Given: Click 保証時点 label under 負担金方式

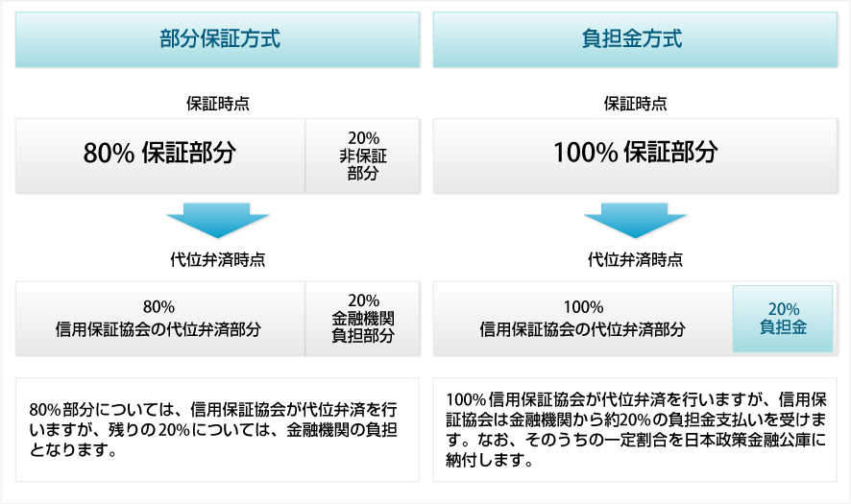Looking at the screenshot, I should click(635, 104).
